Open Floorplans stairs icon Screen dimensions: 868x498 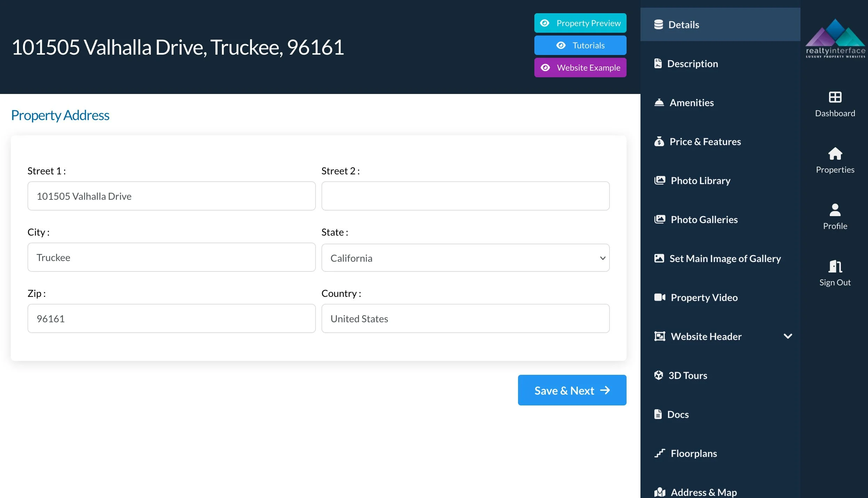coord(659,453)
